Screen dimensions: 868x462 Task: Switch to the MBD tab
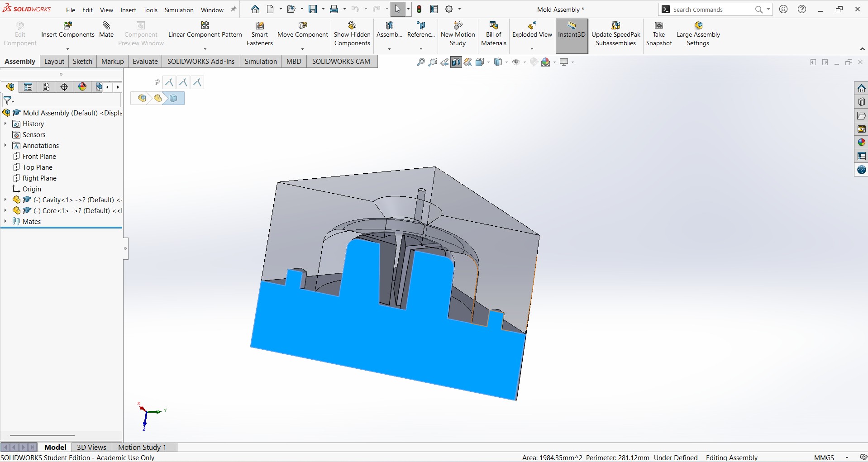click(294, 62)
